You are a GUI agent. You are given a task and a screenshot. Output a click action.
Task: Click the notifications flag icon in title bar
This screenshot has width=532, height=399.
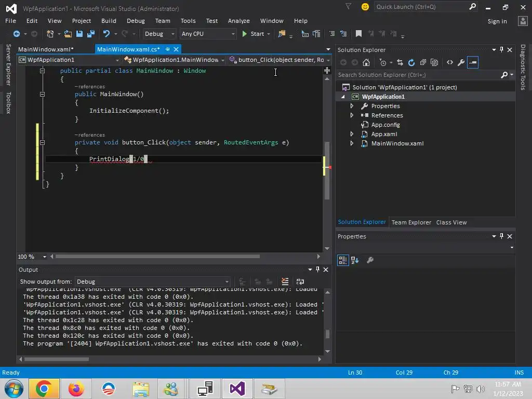click(349, 6)
